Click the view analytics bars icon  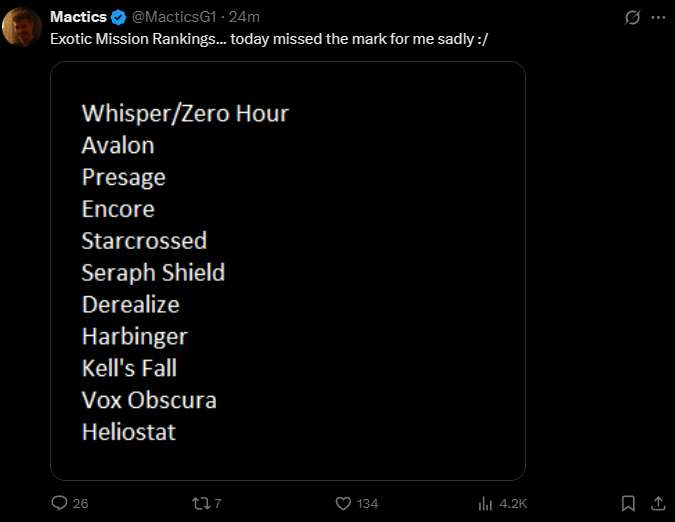click(x=487, y=503)
